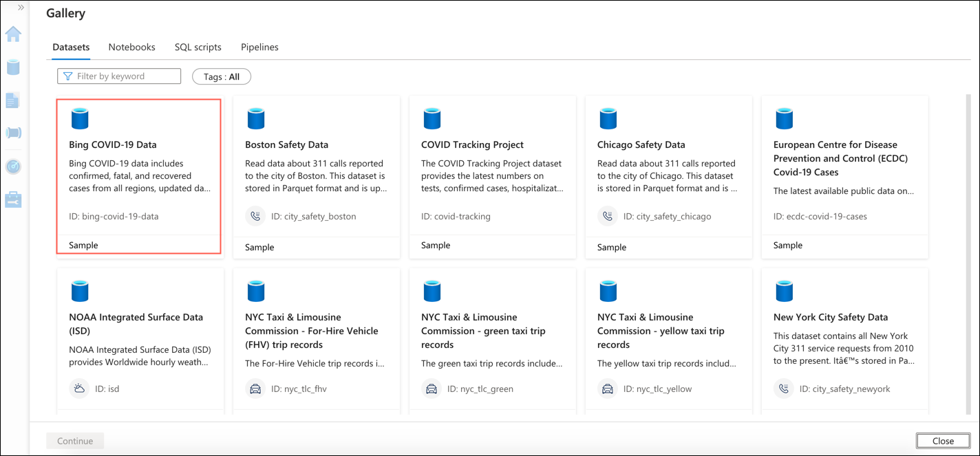Open the Integrate hub pipeline icon
Viewport: 980px width, 456px height.
[x=13, y=133]
